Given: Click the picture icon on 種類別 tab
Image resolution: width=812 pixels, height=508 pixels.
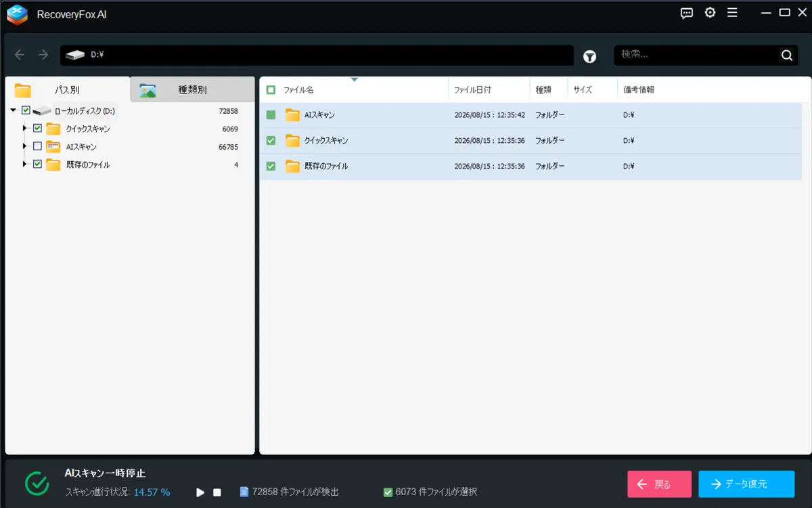Looking at the screenshot, I should pyautogui.click(x=148, y=90).
